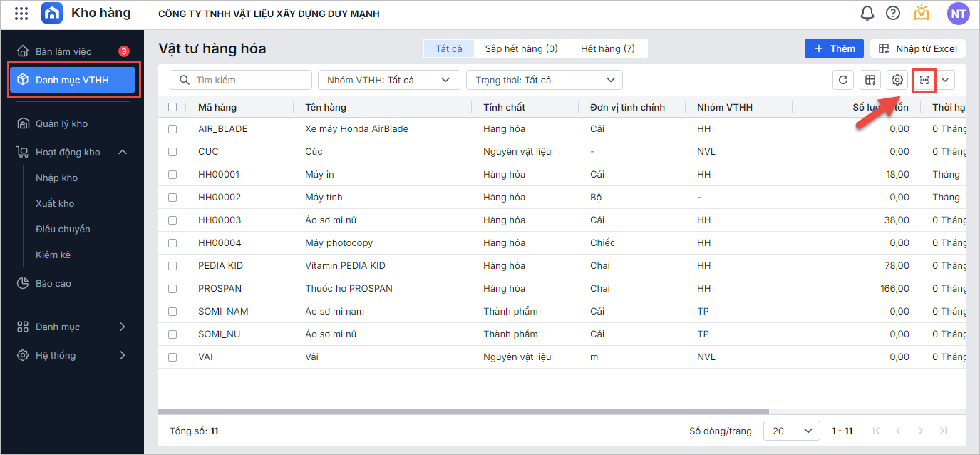Toggle the select-all header checkbox
Image resolution: width=980 pixels, height=455 pixels.
[172, 107]
